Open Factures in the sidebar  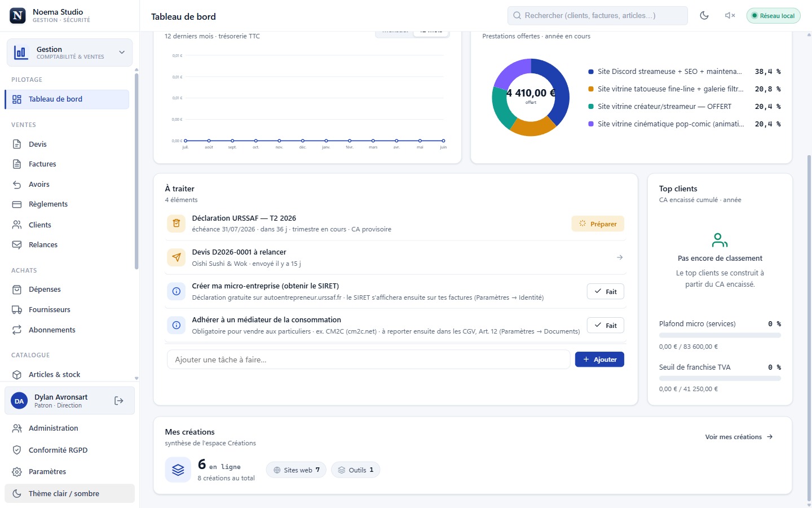[x=67, y=164]
